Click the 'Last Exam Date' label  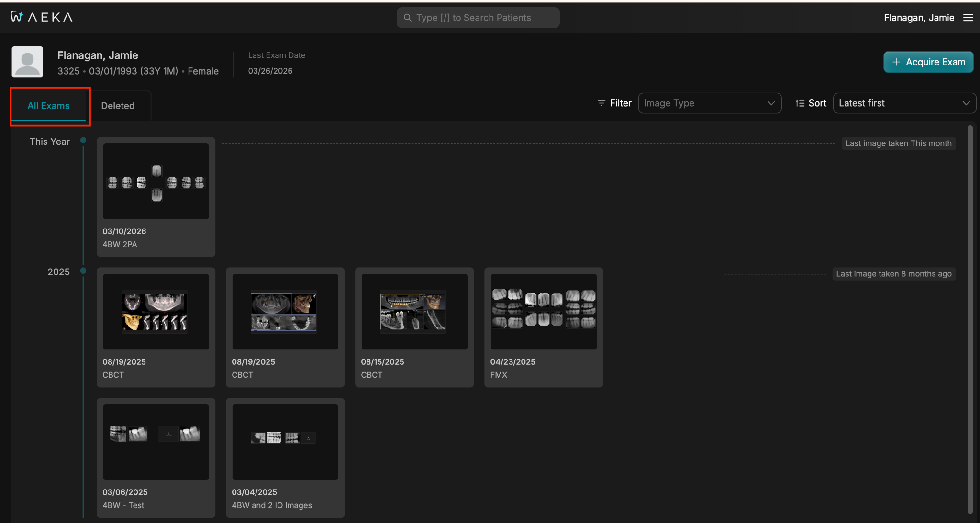(x=277, y=55)
